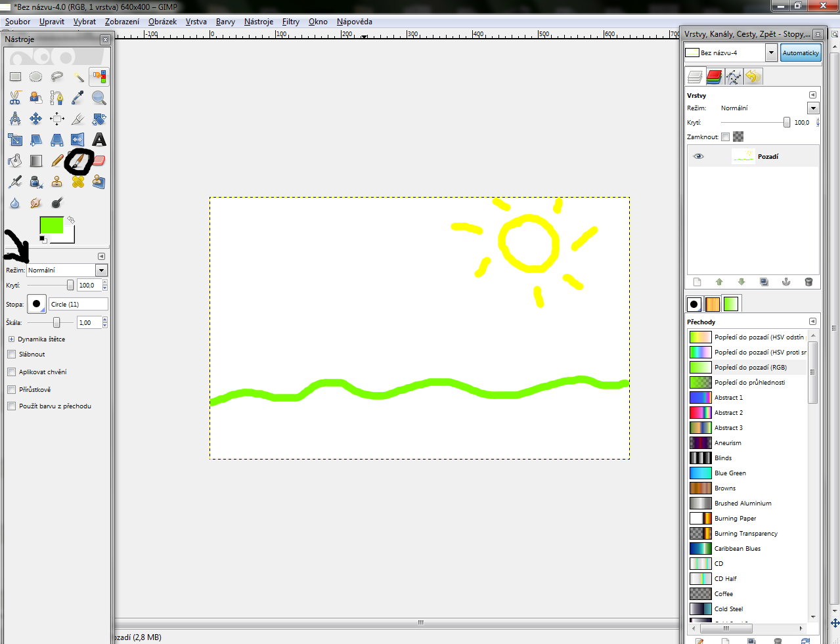Delete layer using trash icon
This screenshot has width=840, height=644.
[x=808, y=282]
